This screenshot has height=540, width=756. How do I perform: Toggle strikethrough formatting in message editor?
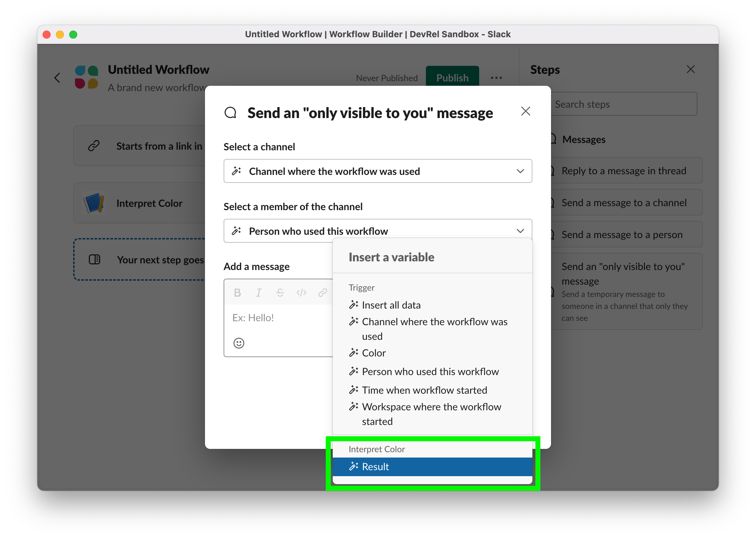point(280,293)
